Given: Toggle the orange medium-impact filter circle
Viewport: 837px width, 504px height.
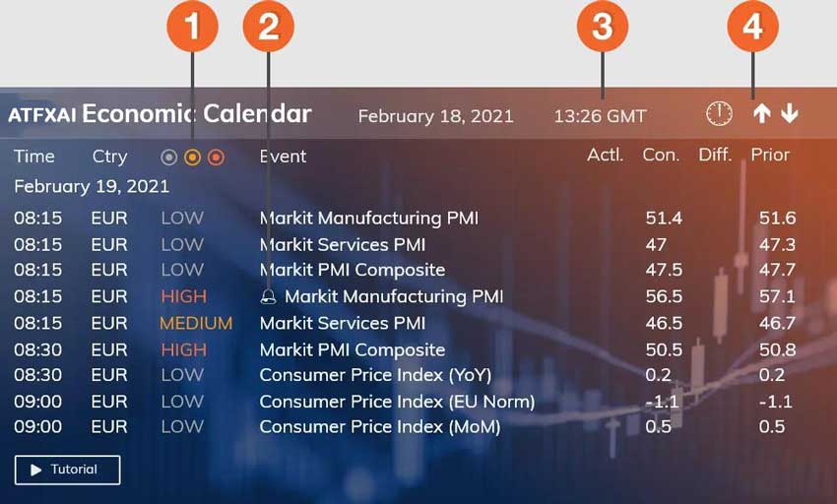Looking at the screenshot, I should 193,157.
